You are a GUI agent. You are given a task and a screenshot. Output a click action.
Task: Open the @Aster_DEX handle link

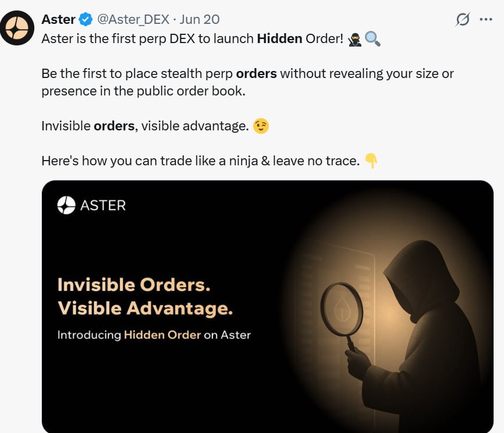point(133,19)
